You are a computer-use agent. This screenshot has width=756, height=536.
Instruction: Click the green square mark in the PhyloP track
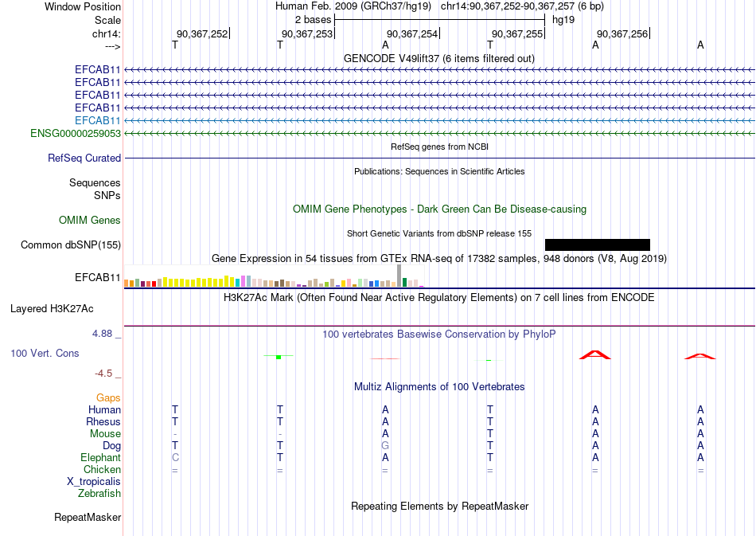[x=279, y=357]
